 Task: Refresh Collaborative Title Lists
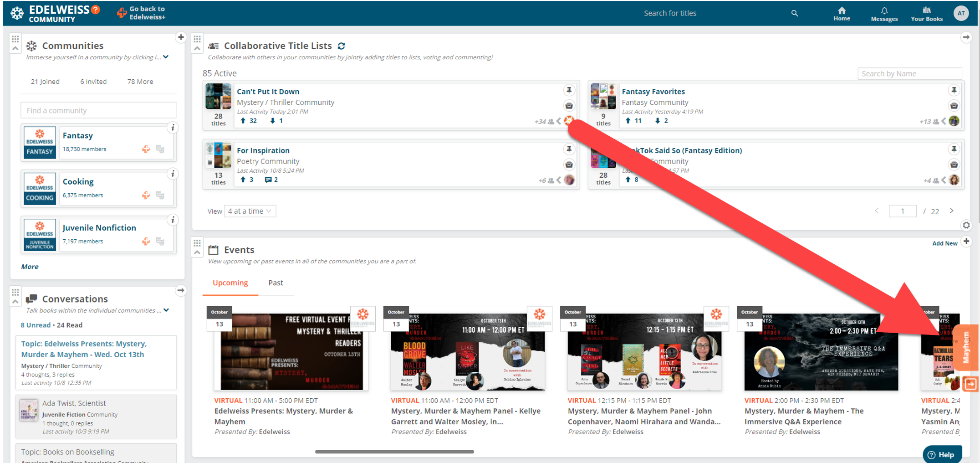tap(341, 46)
